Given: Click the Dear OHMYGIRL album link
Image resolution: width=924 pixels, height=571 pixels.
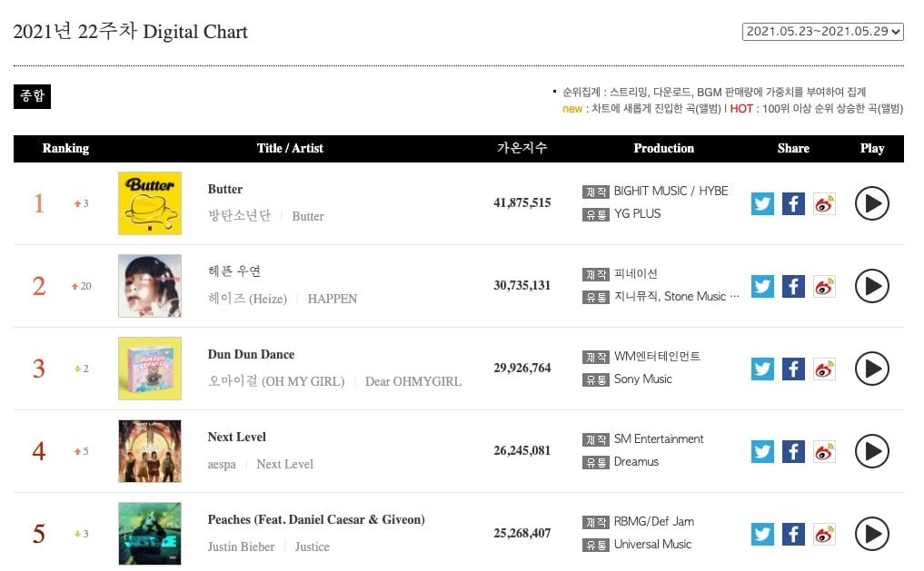Looking at the screenshot, I should (412, 381).
